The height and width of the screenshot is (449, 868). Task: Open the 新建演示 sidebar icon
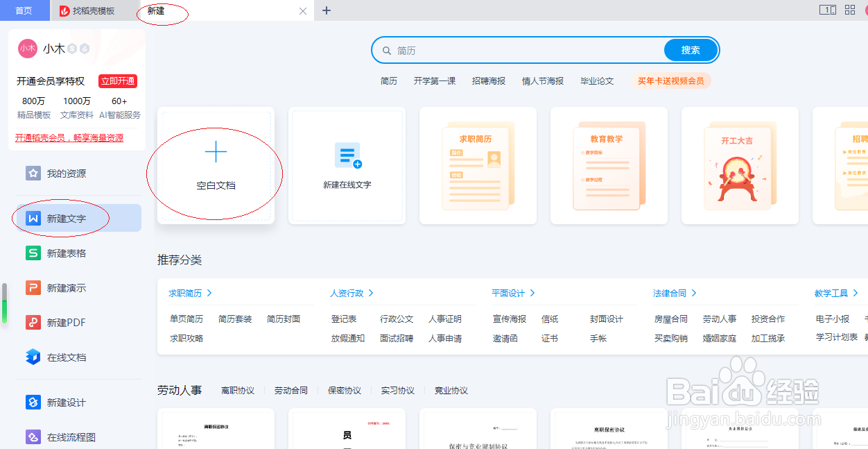click(33, 287)
